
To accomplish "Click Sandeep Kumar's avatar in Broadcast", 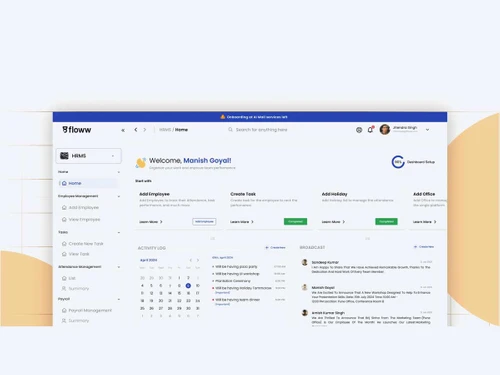I will click(305, 262).
